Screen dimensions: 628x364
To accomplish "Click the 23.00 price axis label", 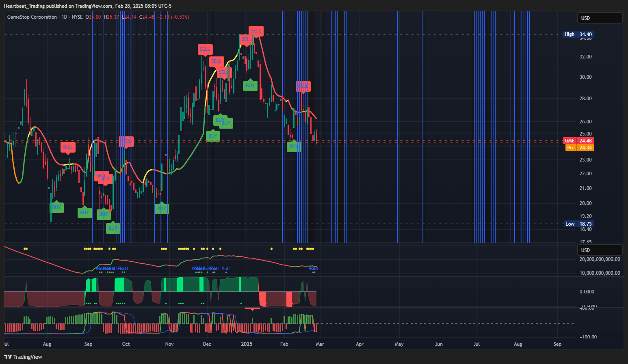I will [x=585, y=160].
